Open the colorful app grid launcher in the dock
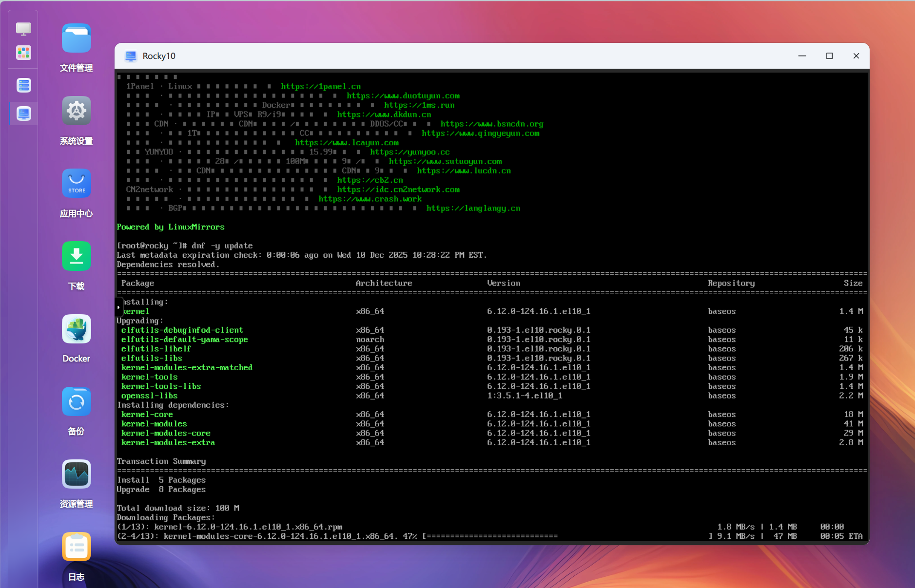The height and width of the screenshot is (588, 915). [23, 53]
